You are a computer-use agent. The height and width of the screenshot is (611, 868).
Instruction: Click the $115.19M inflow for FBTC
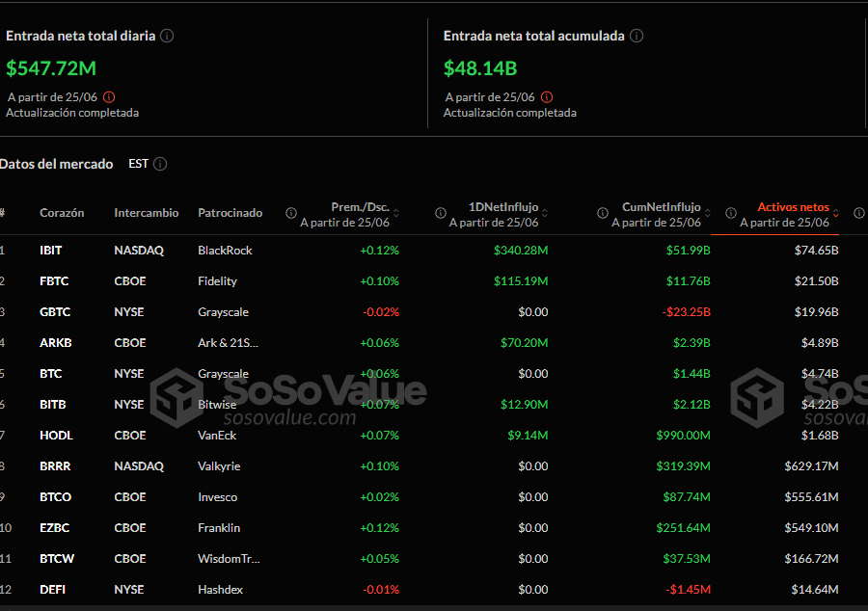pos(521,281)
